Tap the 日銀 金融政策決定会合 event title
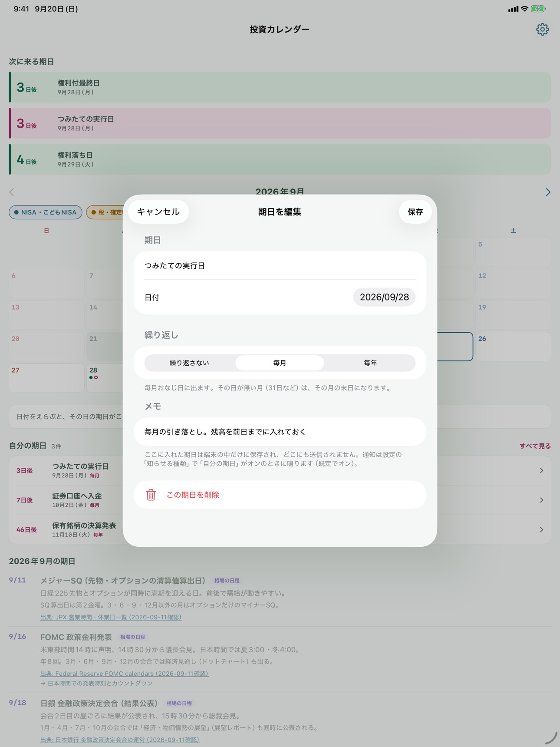The height and width of the screenshot is (747, 560). click(x=99, y=703)
